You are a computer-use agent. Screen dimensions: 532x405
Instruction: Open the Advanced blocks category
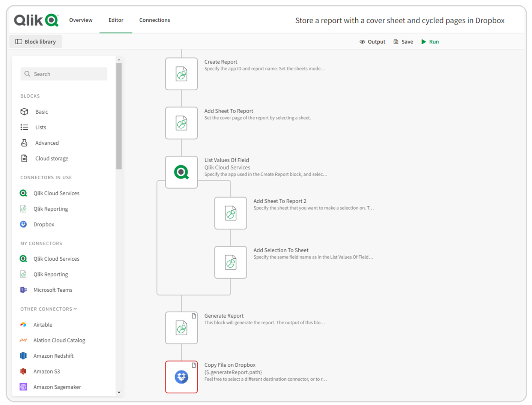coord(39,143)
